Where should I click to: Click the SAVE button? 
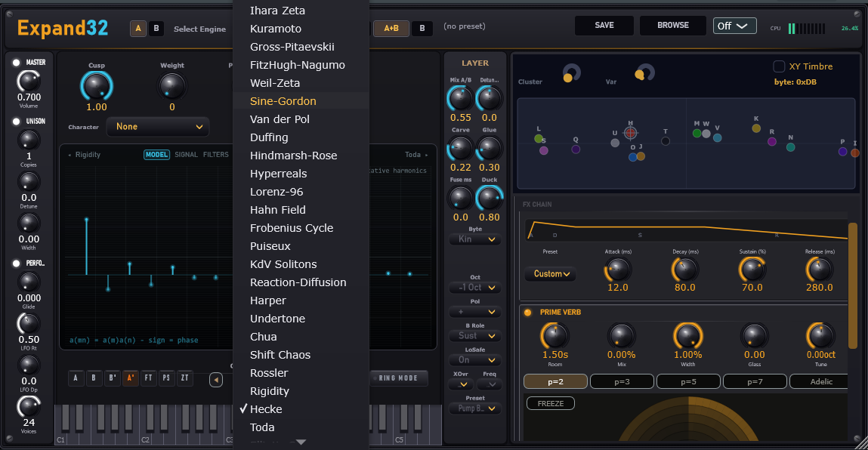point(604,26)
